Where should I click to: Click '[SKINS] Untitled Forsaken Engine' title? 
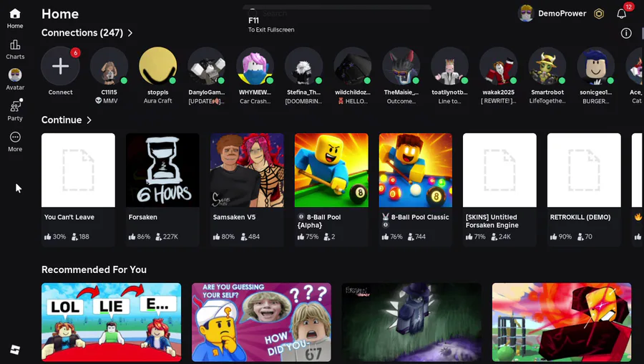coord(492,221)
